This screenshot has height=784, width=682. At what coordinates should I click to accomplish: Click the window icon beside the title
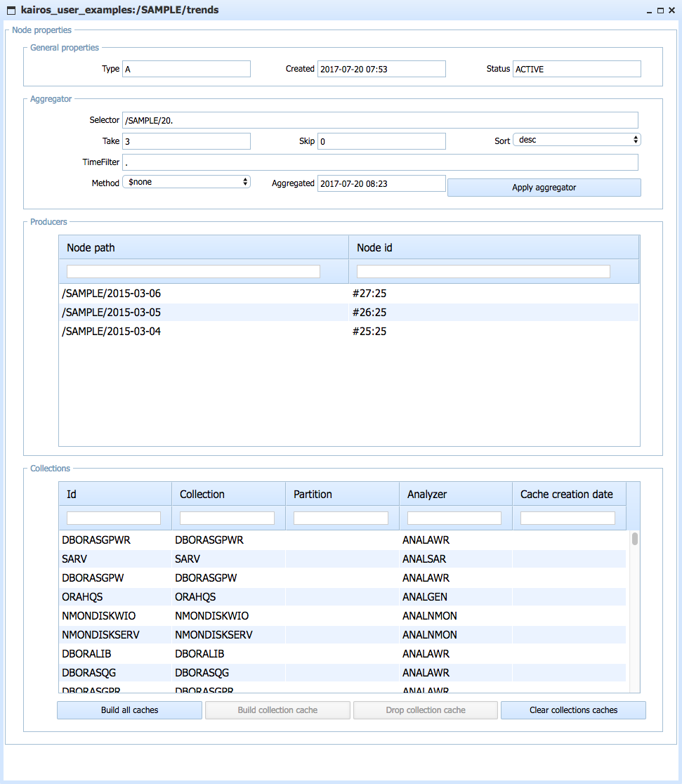11,10
